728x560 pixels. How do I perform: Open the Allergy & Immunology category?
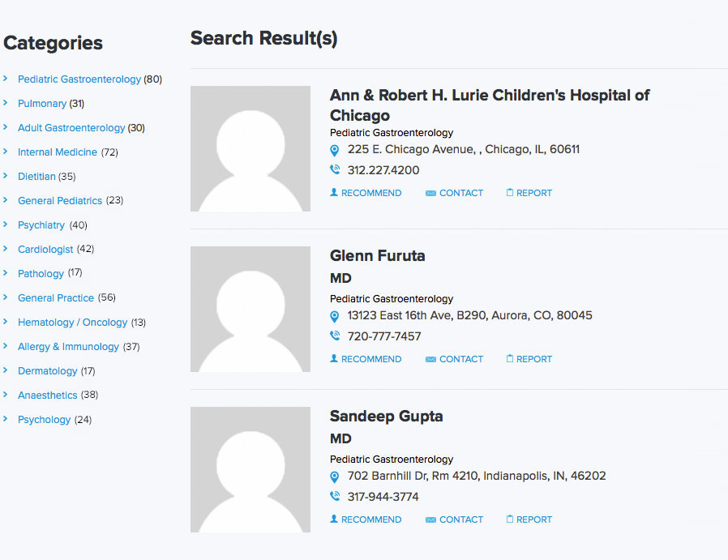pyautogui.click(x=69, y=347)
